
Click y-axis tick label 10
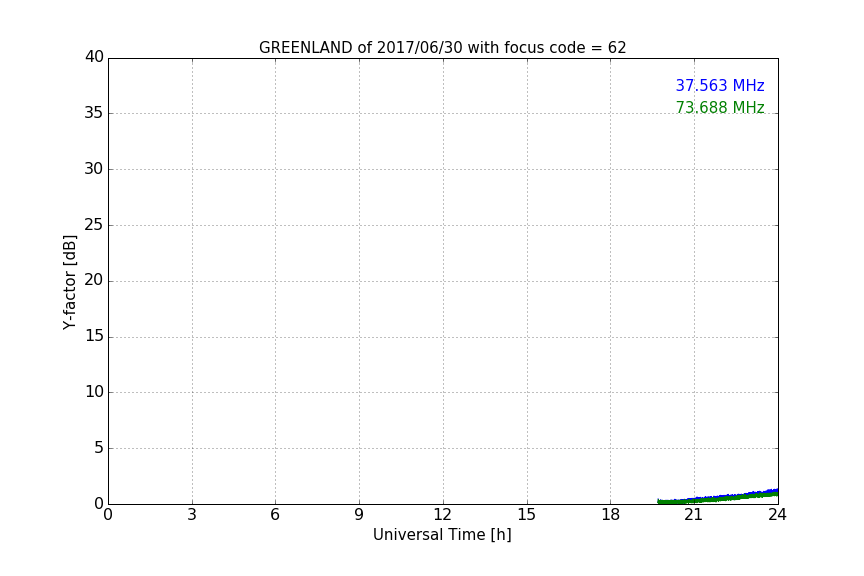(94, 392)
